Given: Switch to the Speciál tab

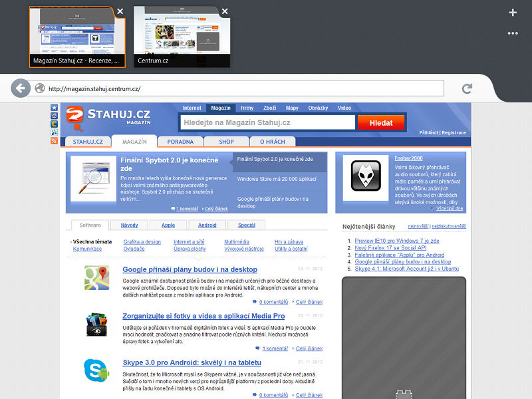Looking at the screenshot, I should click(247, 225).
